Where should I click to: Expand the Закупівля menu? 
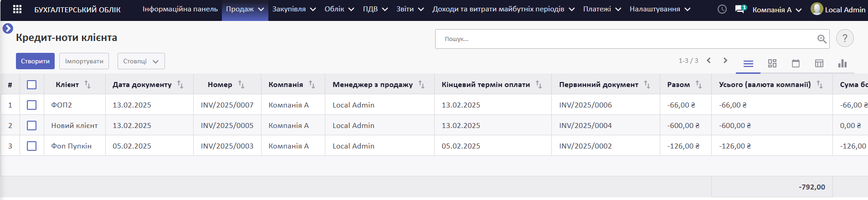click(x=294, y=9)
